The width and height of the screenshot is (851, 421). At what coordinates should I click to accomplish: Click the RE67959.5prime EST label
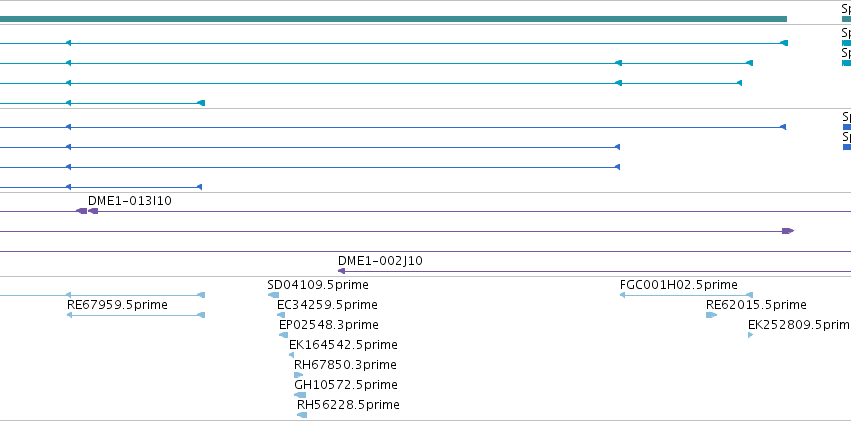tap(117, 305)
